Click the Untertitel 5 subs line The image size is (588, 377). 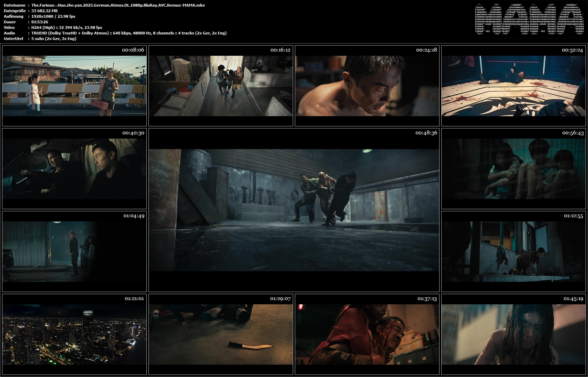(x=54, y=39)
